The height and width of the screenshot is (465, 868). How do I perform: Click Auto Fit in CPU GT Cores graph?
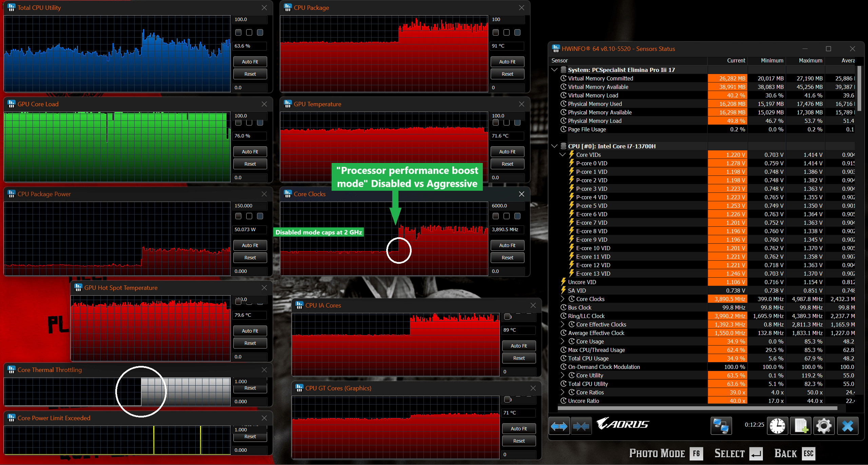pyautogui.click(x=519, y=429)
